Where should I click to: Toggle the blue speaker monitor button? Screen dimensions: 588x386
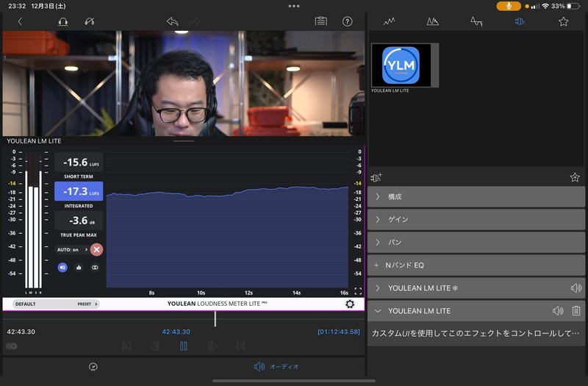pos(62,268)
